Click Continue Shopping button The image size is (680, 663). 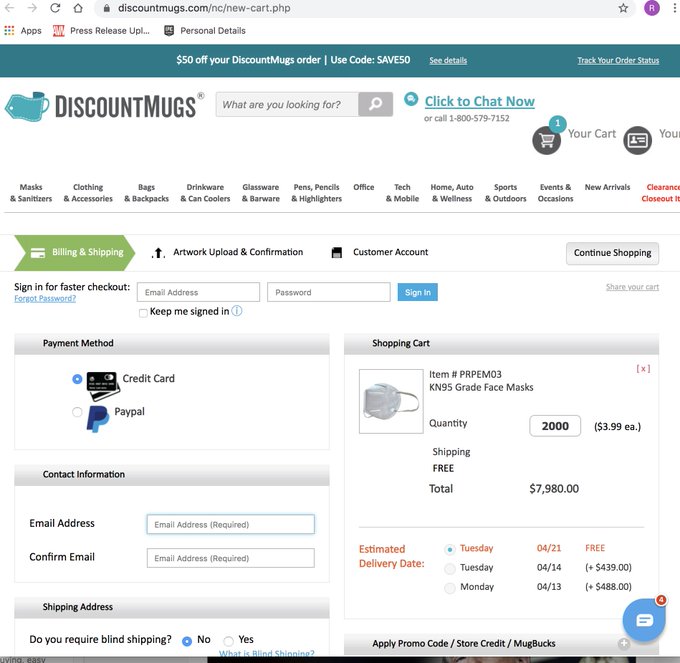(x=612, y=253)
